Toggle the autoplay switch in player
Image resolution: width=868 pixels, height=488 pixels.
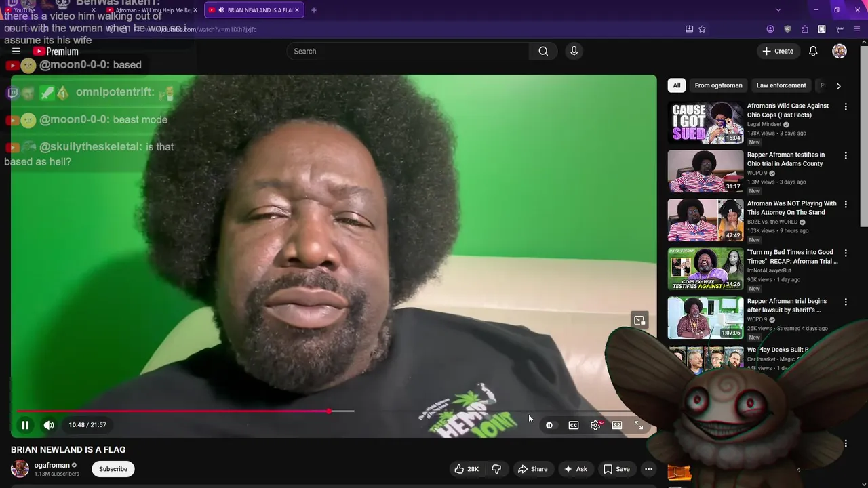tap(549, 425)
